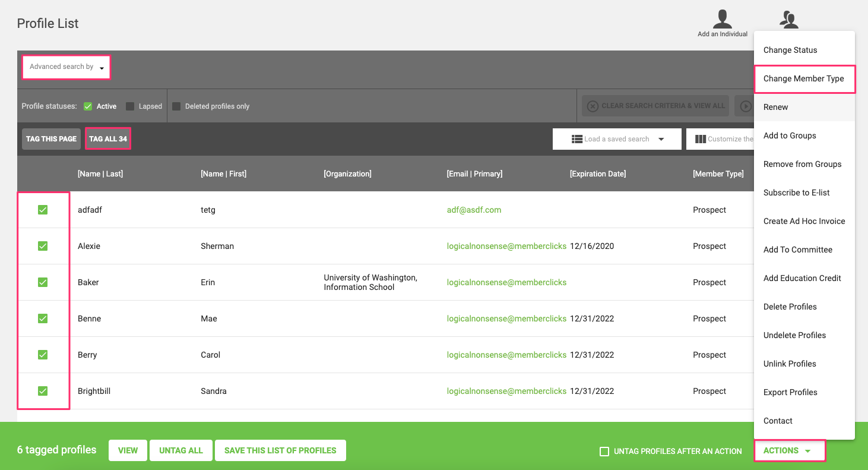Select Renew in the Actions menu
The width and height of the screenshot is (868, 470).
pyautogui.click(x=804, y=107)
